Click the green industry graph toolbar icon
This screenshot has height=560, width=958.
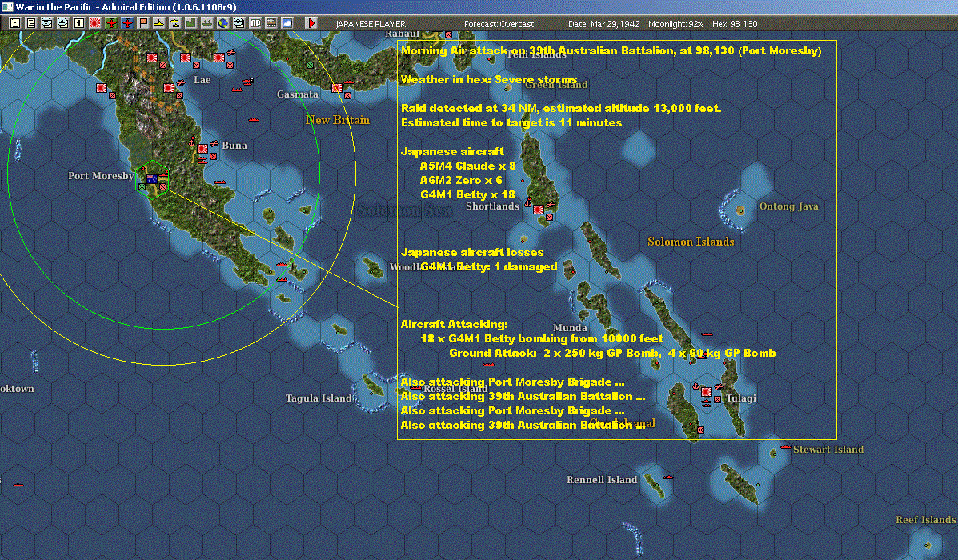click(x=190, y=23)
